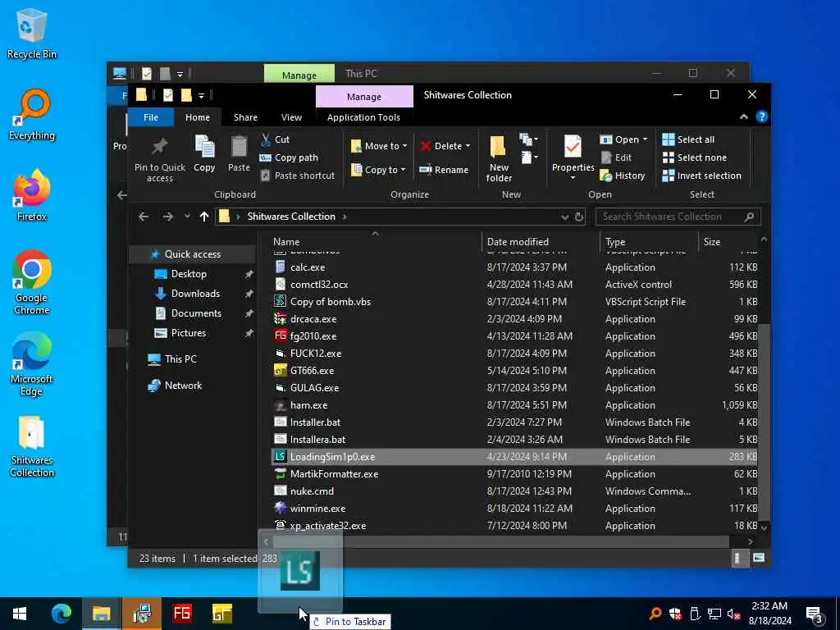Select the MartikFormatter.exe file icon

coord(280,473)
